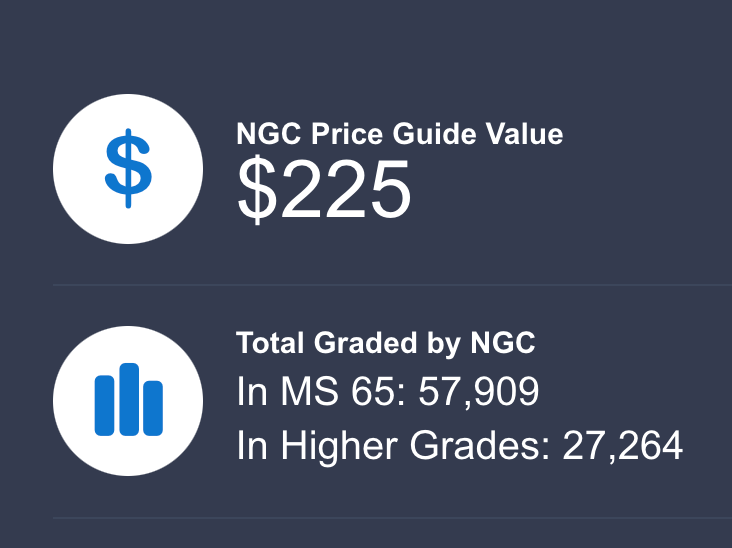Click "NGC" in the Price Guide heading

pyautogui.click(x=269, y=134)
